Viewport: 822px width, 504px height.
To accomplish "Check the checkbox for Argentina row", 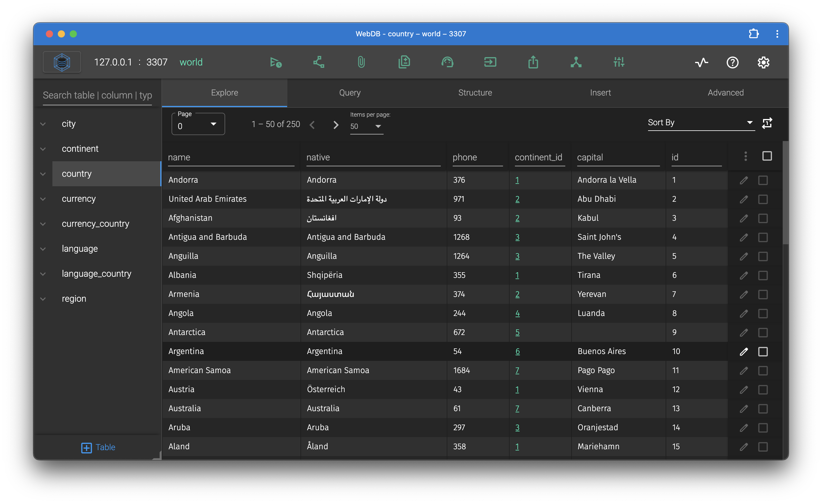I will (x=763, y=351).
